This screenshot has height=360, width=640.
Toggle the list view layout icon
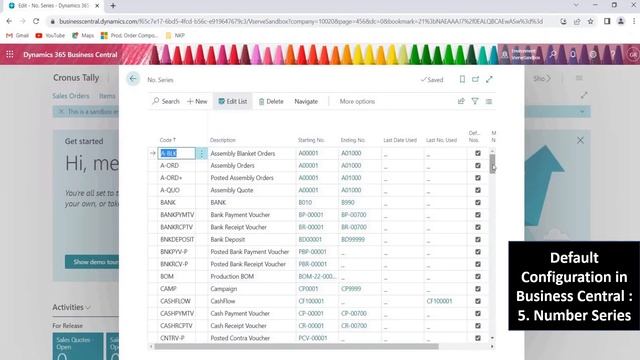click(x=489, y=101)
